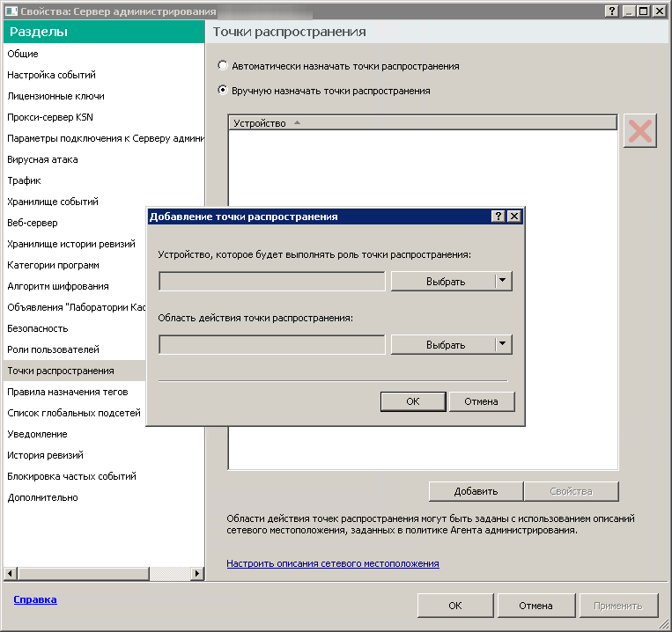Image resolution: width=672 pixels, height=632 pixels.
Task: Click Выбрать button for device selection
Action: (x=445, y=282)
